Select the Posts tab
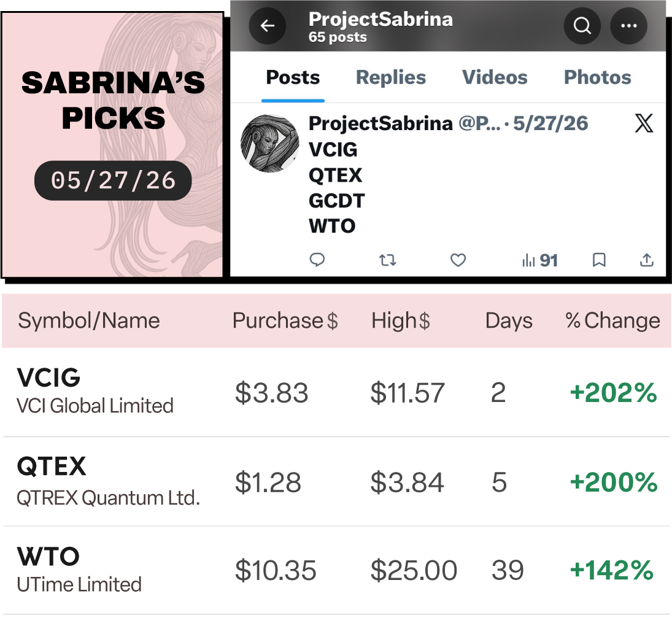The height and width of the screenshot is (634, 672). (293, 77)
